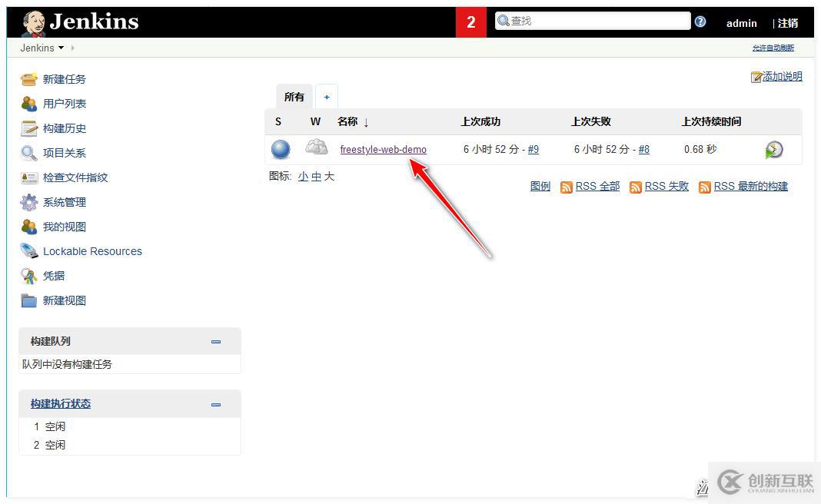Click the 检查文件指纹 card icon
821x504 pixels.
28,178
